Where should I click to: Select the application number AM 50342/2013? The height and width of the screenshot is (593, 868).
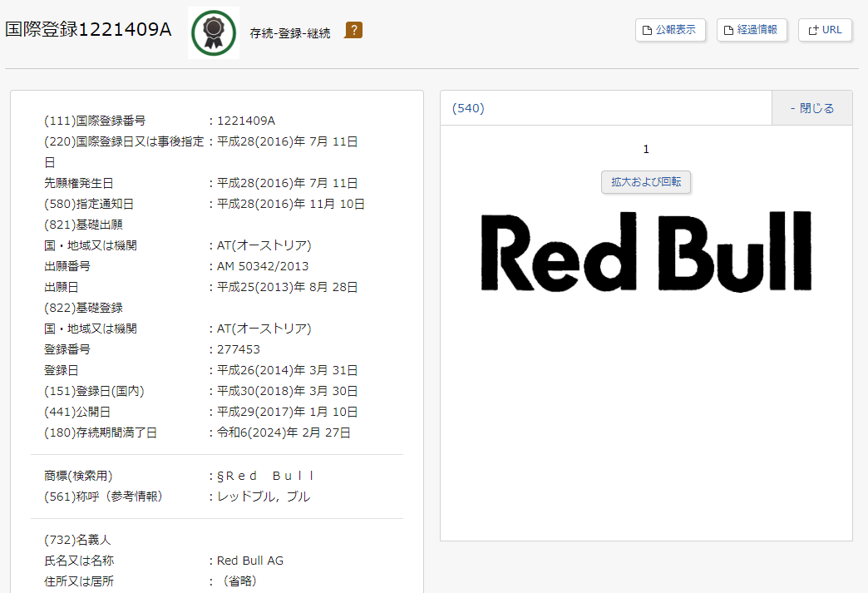(263, 266)
